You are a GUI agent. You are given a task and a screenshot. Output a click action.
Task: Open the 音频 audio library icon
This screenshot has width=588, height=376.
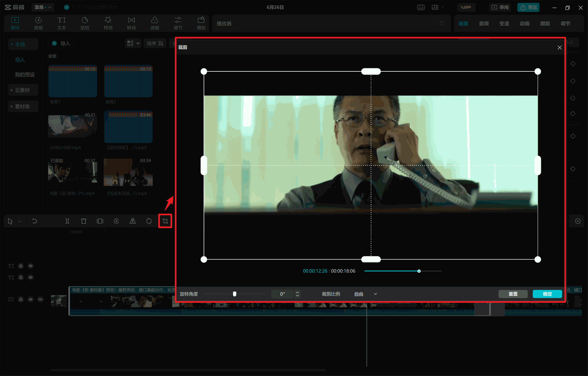click(38, 23)
